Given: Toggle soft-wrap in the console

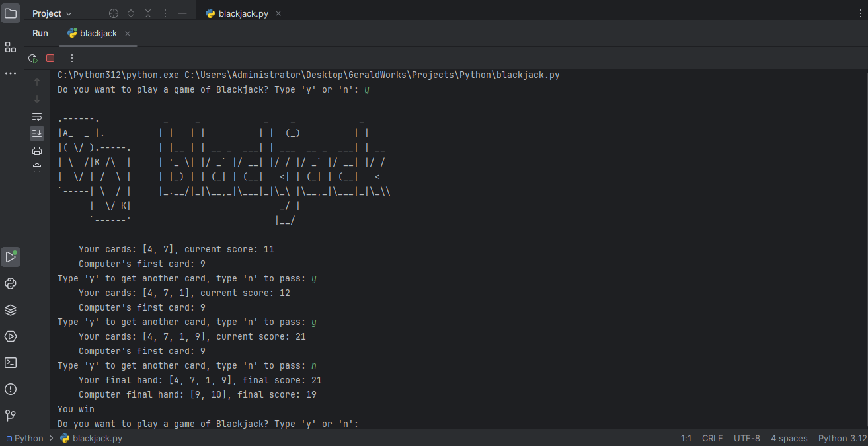Looking at the screenshot, I should pyautogui.click(x=37, y=116).
